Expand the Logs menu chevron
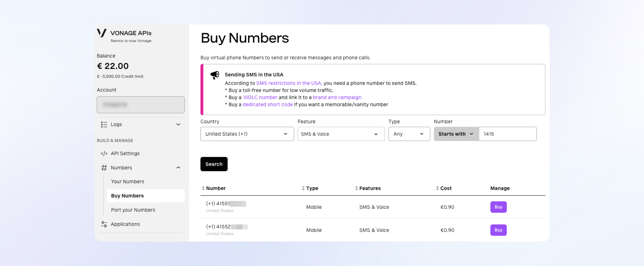Viewport: 644px width, 266px height. pos(178,124)
